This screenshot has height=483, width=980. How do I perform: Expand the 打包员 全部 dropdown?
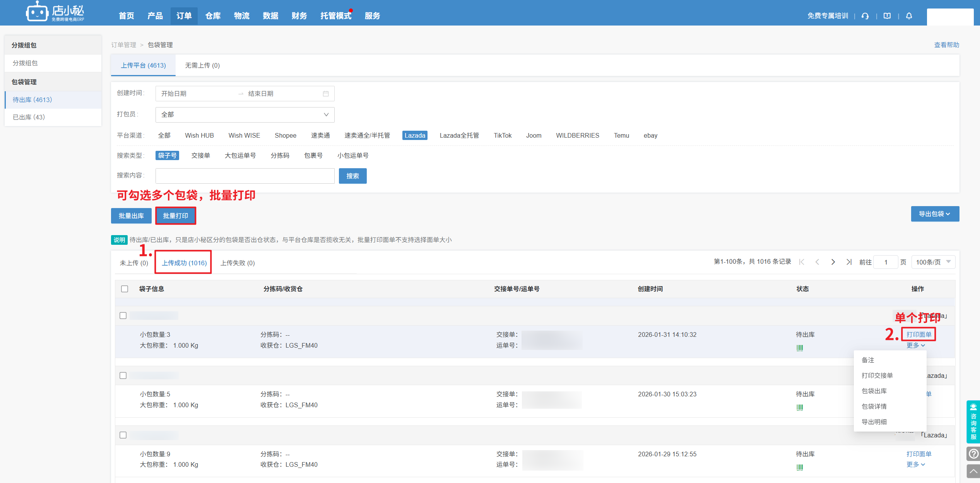tap(245, 114)
